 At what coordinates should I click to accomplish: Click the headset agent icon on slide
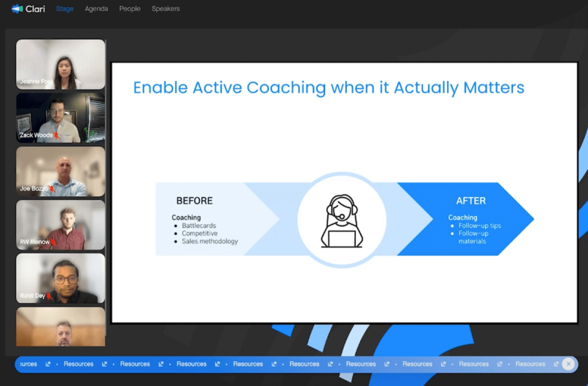[x=342, y=220]
